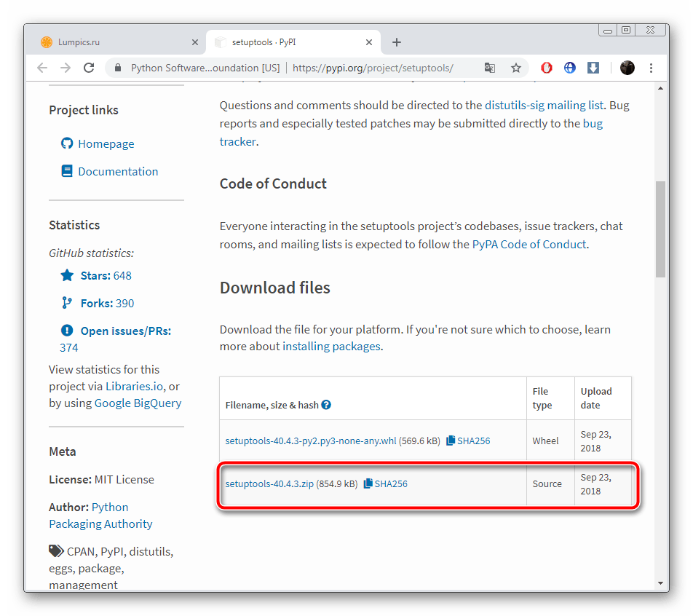Click the help icon beside Filename header
The image size is (693, 616).
tap(326, 405)
